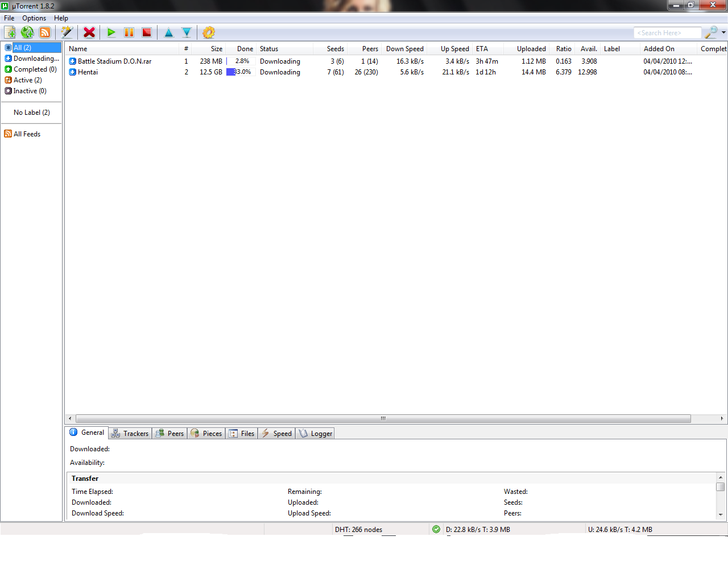Switch to the General tab

click(x=86, y=433)
